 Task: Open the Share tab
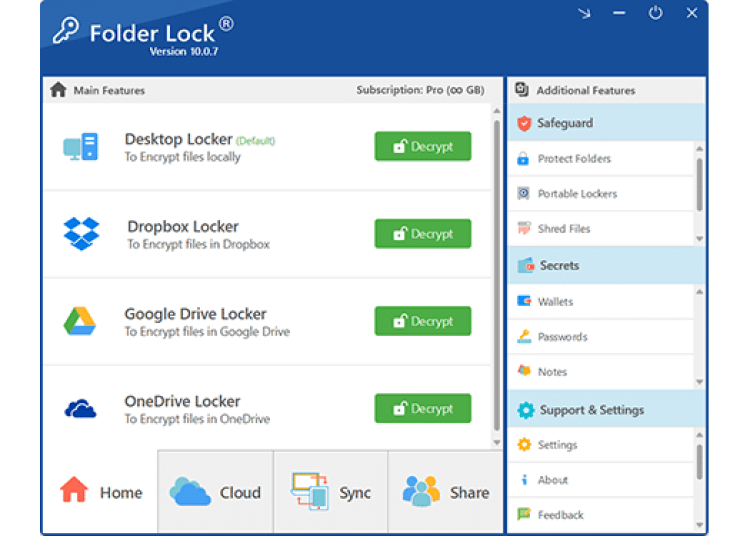446,492
